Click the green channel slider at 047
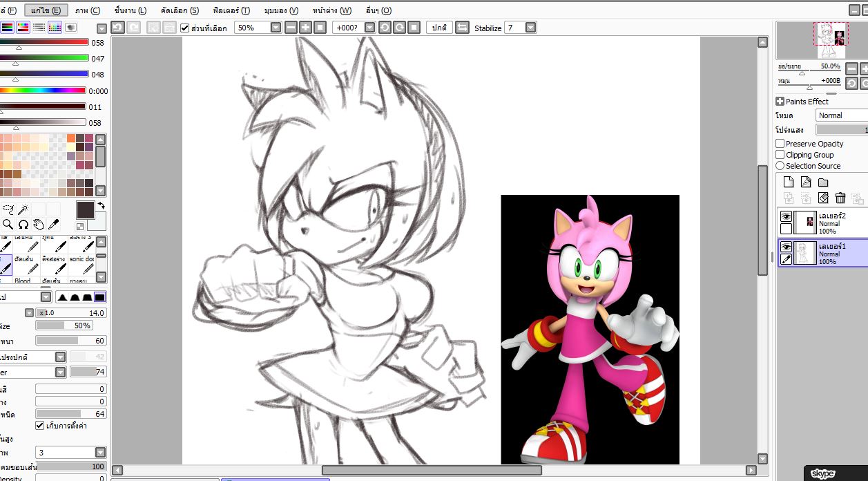The image size is (868, 481). [x=44, y=58]
